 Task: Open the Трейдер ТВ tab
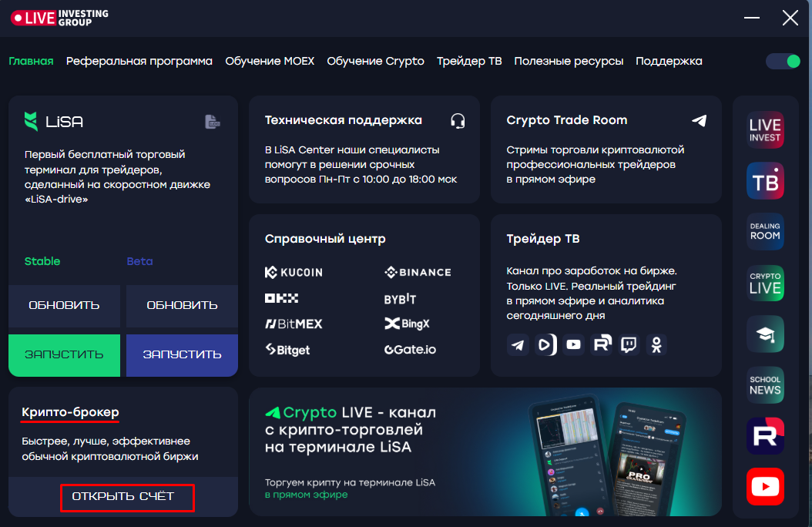tap(469, 61)
